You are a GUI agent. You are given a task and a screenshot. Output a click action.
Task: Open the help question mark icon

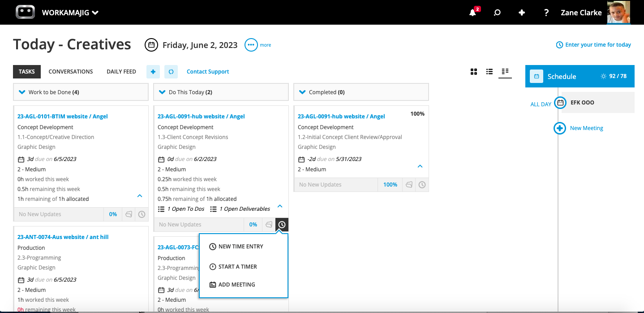coord(546,13)
